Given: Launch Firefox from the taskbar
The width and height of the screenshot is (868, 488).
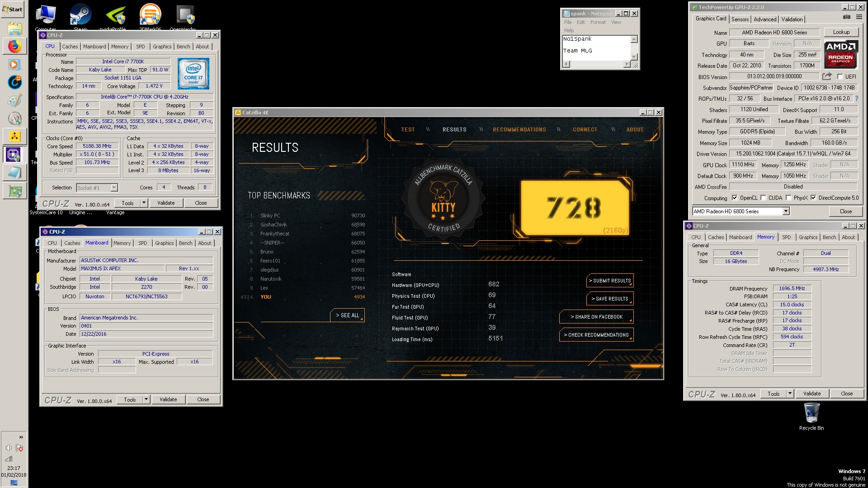Looking at the screenshot, I should (15, 46).
